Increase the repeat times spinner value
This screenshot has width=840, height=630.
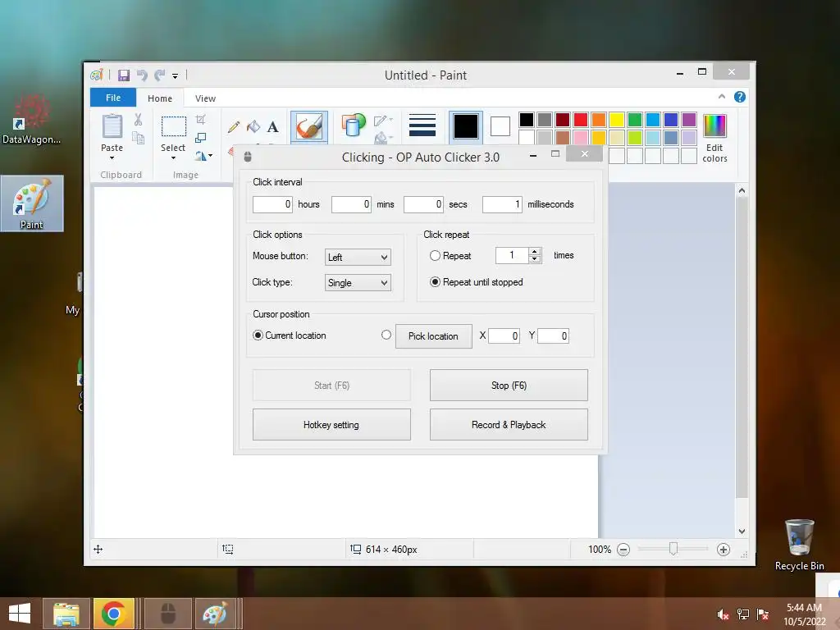tap(535, 251)
